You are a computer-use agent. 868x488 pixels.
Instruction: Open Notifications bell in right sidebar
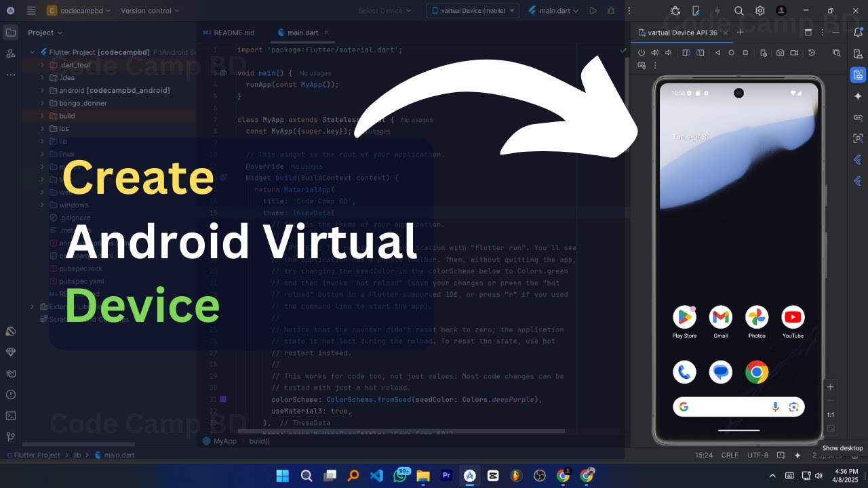click(x=858, y=32)
